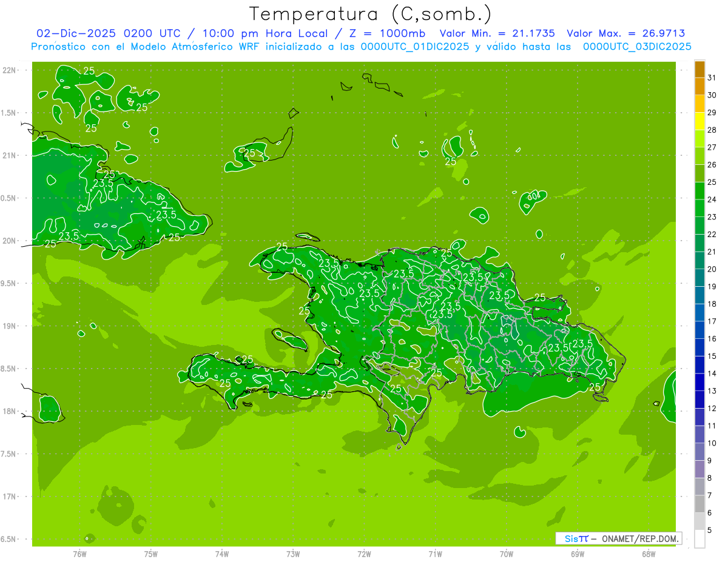The width and height of the screenshot is (728, 562).
Task: Click the "70W" longitude axis label
Action: coord(507,554)
